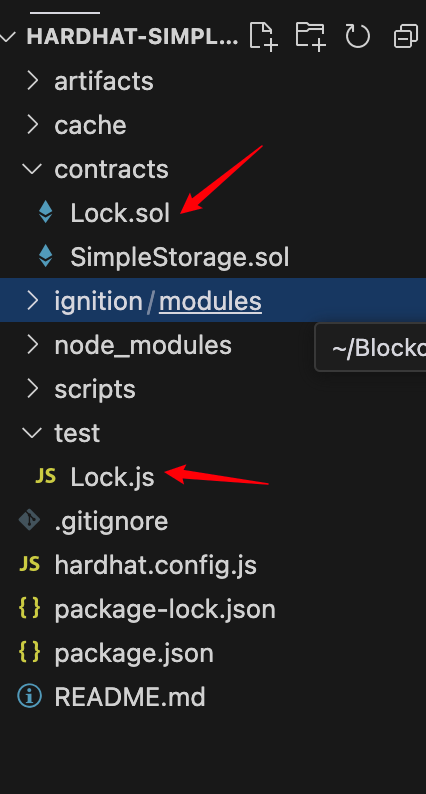Viewport: 426px width, 794px height.
Task: Refresh the Explorer file tree
Action: (x=358, y=36)
